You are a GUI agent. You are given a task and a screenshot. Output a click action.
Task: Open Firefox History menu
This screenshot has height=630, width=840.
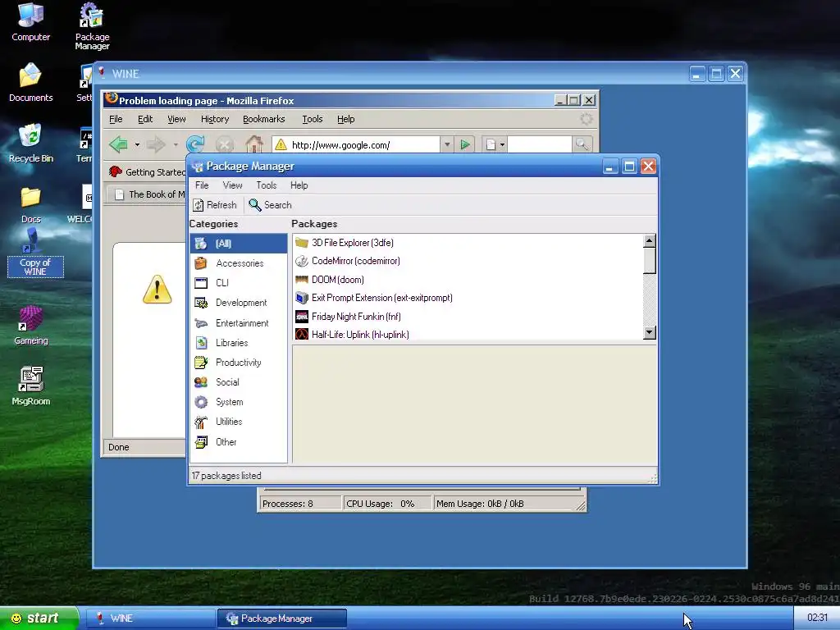click(215, 119)
